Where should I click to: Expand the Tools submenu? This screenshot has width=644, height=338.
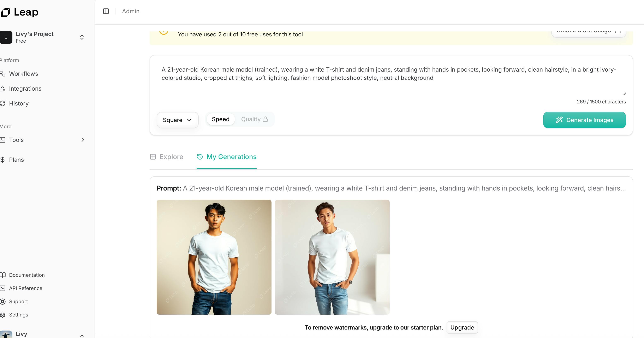(83, 140)
